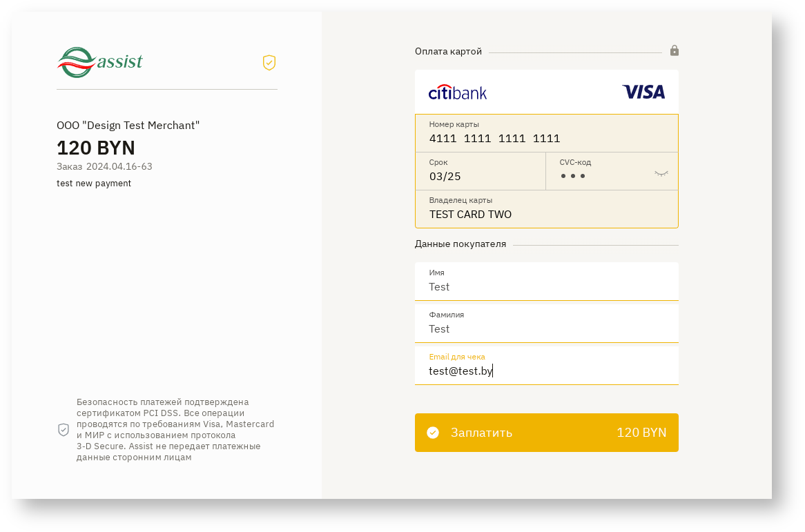The width and height of the screenshot is (805, 532).
Task: Click the PCI DSS security notice text
Action: pyautogui.click(x=175, y=429)
